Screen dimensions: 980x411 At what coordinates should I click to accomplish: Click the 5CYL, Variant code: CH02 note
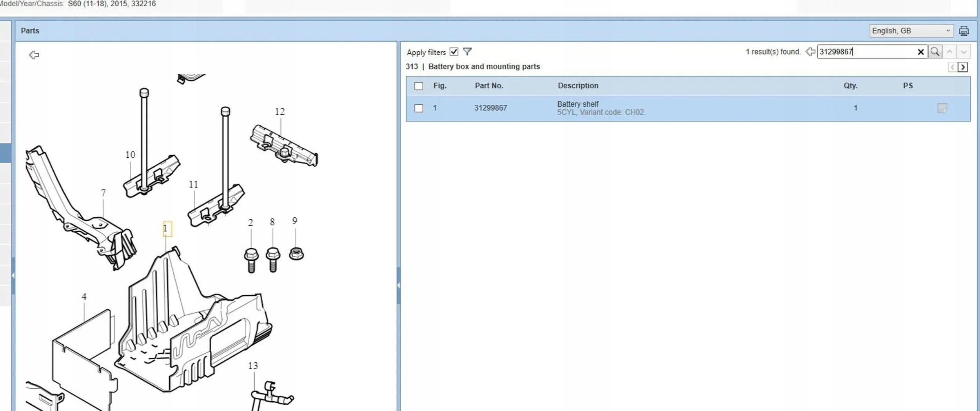[601, 112]
